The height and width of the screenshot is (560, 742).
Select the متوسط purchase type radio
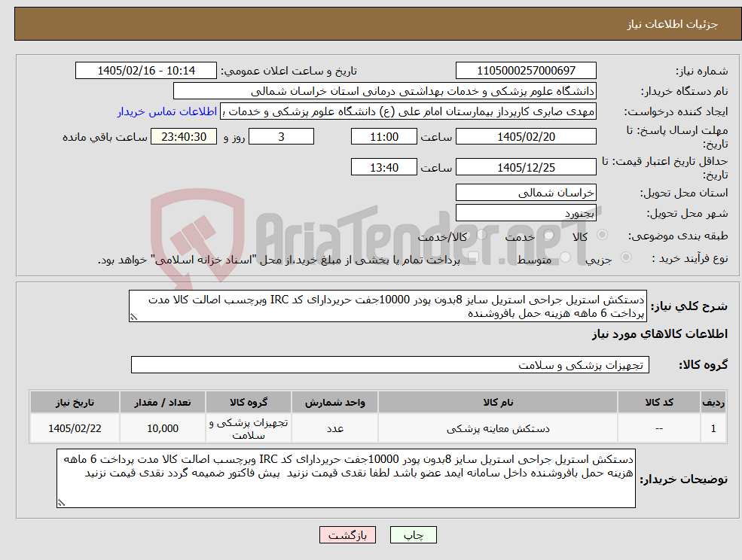565,257
